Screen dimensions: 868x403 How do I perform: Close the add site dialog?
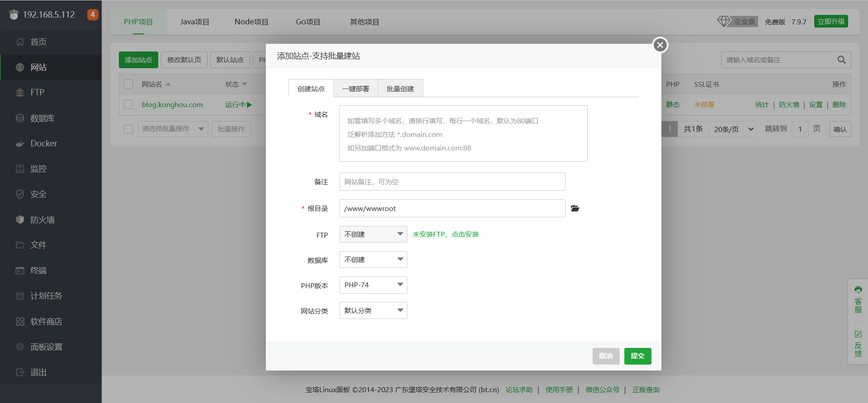pos(660,45)
